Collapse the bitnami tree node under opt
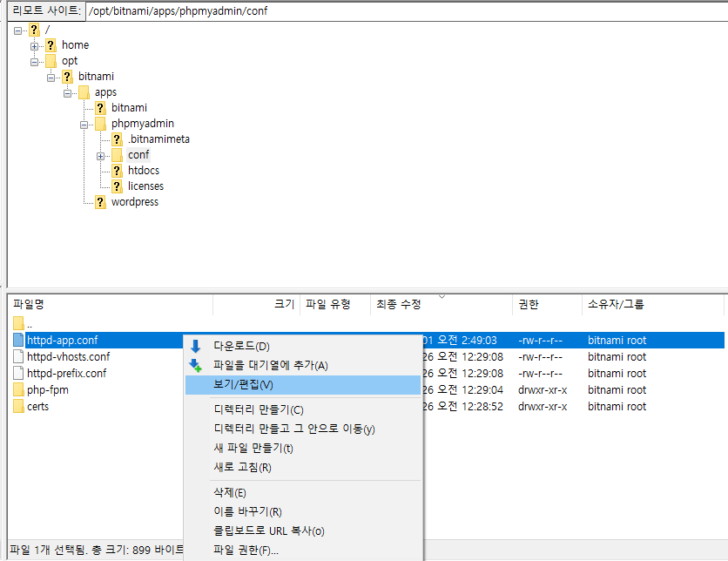The image size is (728, 561). 51,78
